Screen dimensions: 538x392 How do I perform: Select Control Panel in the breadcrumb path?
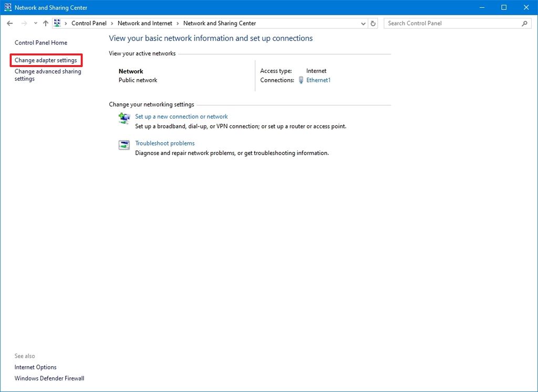point(89,23)
